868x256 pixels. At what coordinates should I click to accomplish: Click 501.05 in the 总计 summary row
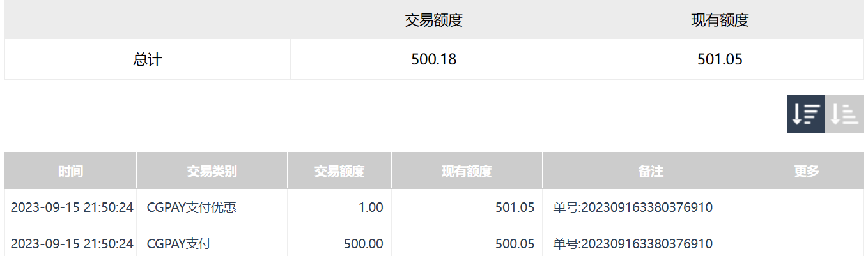pos(720,59)
